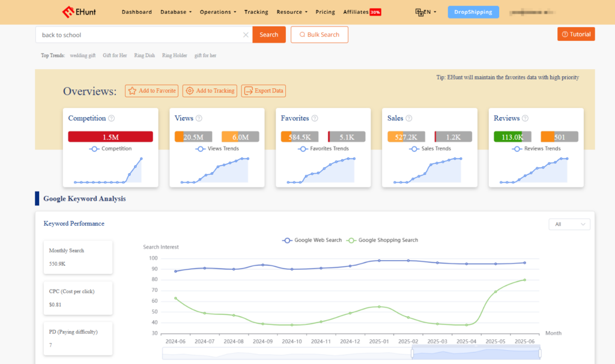Select the Pricing menu item

click(x=325, y=11)
